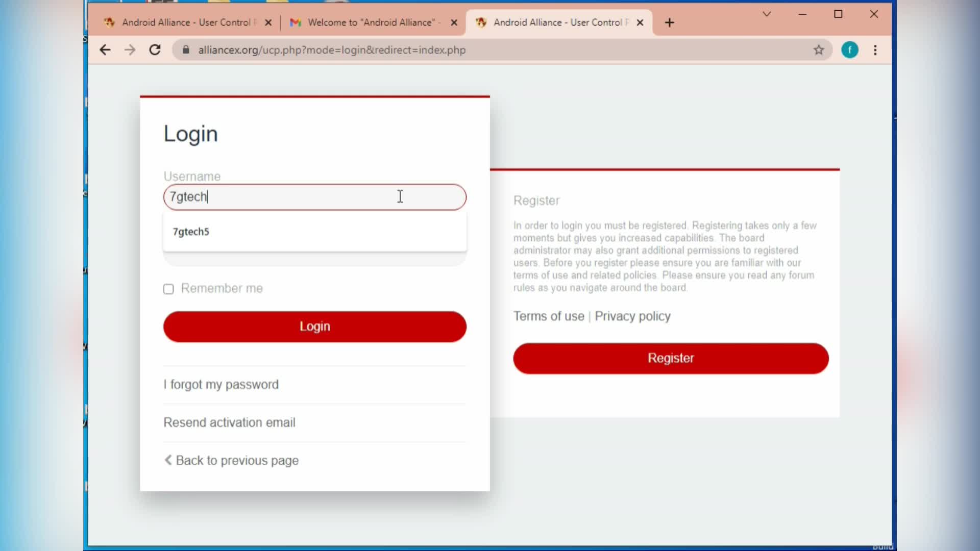The height and width of the screenshot is (551, 980).
Task: Open the Chrome profile avatar
Action: (x=850, y=50)
